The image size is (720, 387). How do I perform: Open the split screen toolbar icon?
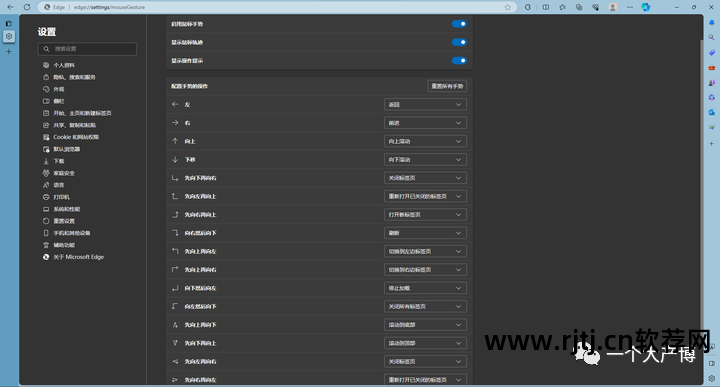(546, 7)
